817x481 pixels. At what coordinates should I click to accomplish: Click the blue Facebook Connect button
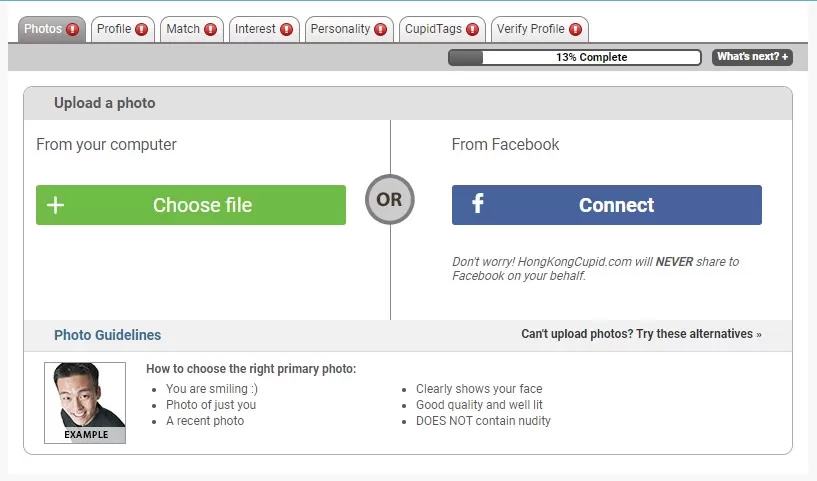pyautogui.click(x=607, y=205)
